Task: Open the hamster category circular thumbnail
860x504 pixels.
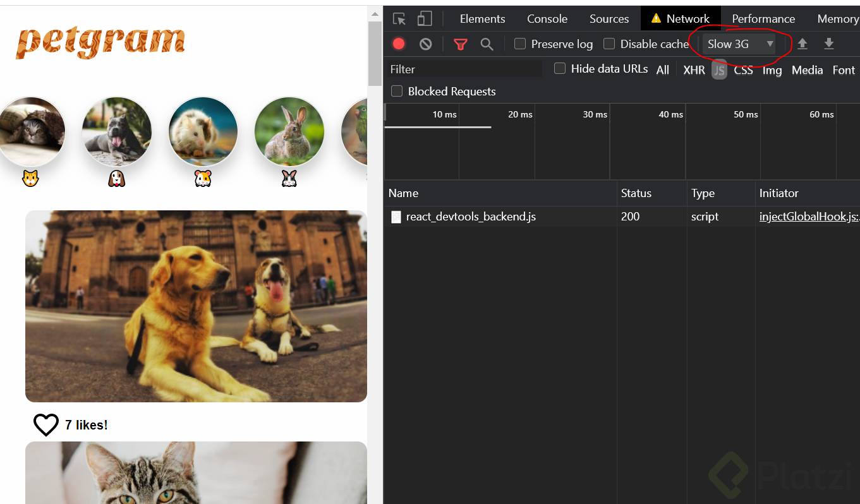Action: click(x=203, y=131)
